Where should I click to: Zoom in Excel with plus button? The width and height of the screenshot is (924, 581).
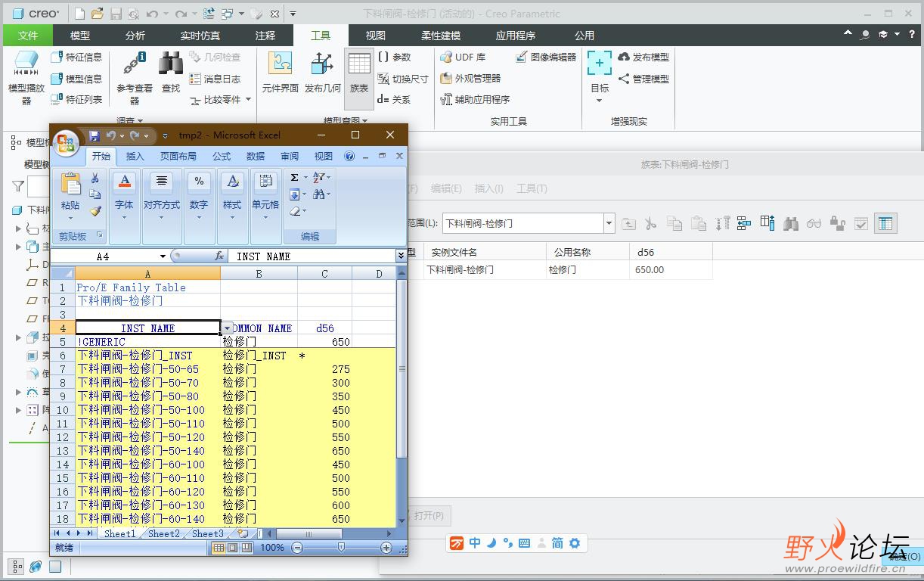386,548
